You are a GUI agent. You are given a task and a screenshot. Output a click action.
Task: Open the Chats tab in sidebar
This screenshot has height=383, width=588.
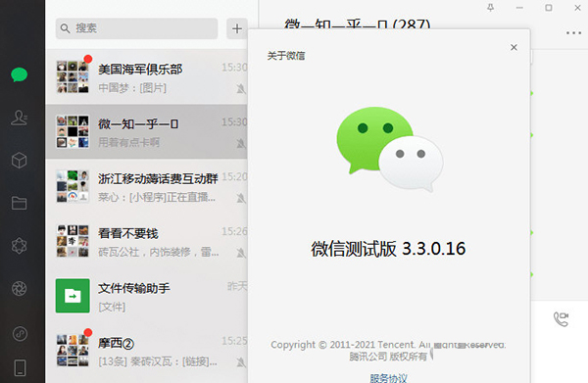pyautogui.click(x=20, y=74)
